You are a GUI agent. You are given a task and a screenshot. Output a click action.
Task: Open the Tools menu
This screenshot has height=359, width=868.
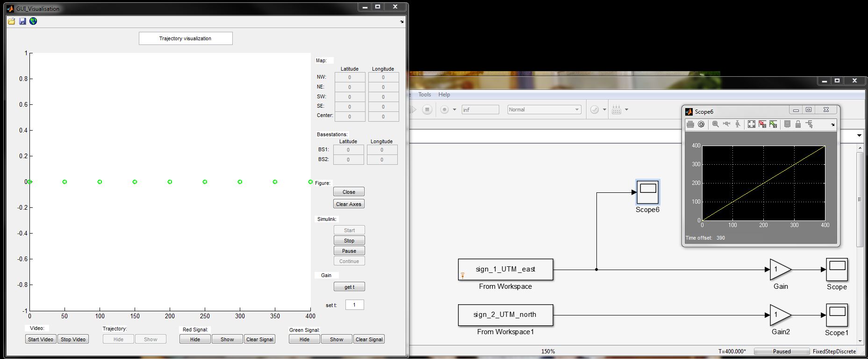424,95
